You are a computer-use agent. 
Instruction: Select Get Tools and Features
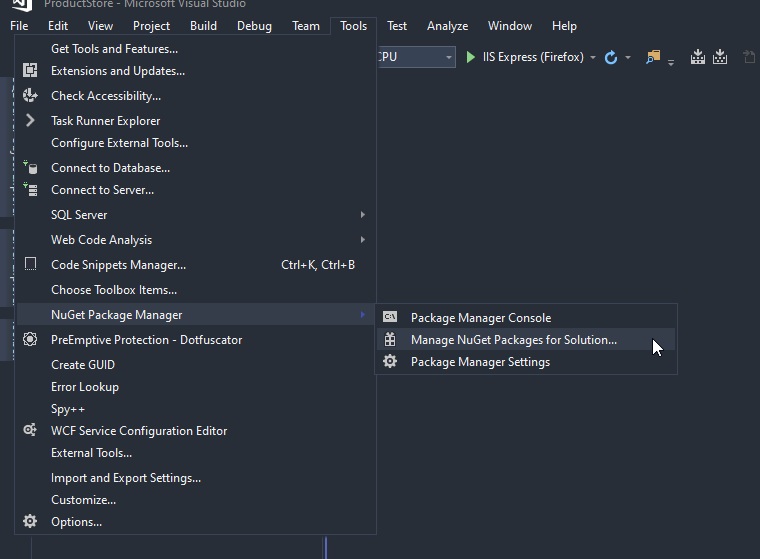click(196, 48)
